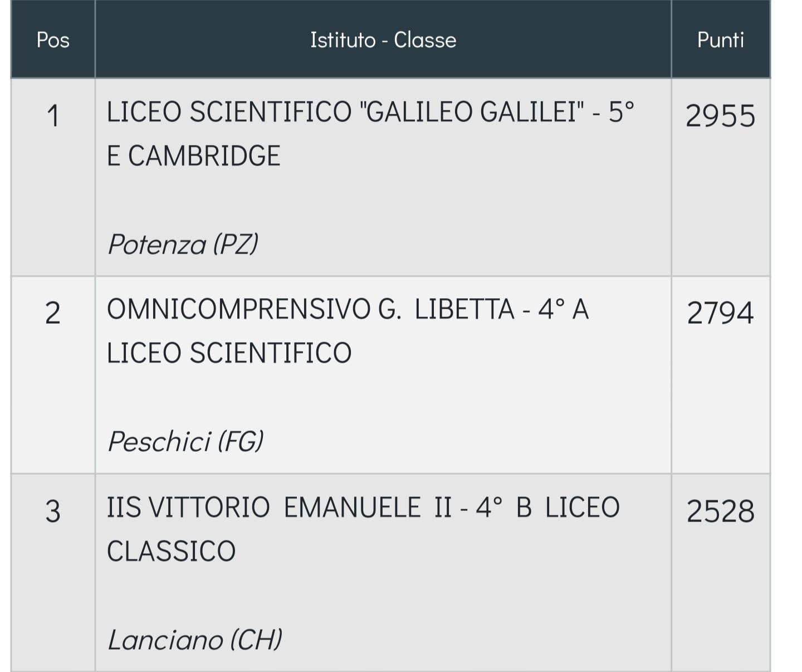Click the Pos column header
The image size is (802, 672).
coord(53,40)
